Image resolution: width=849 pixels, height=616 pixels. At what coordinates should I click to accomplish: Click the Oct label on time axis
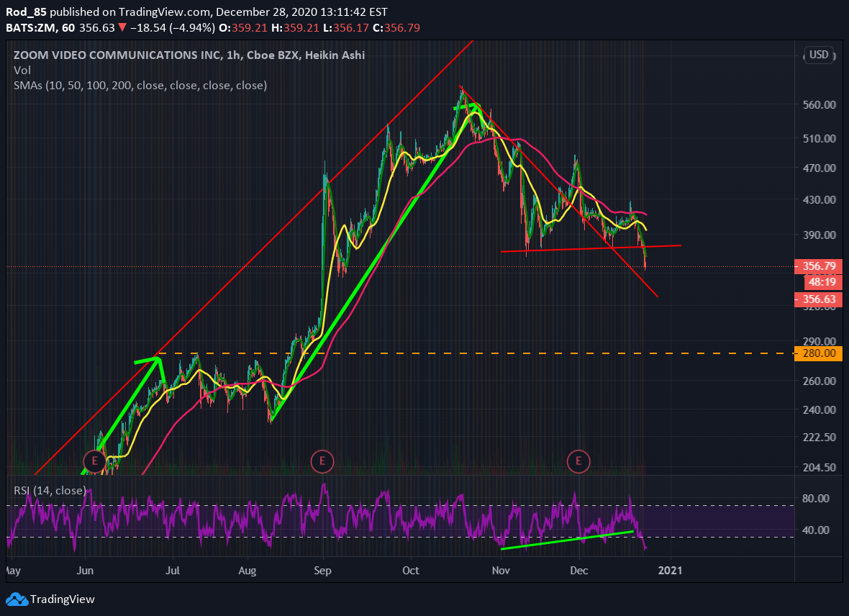pyautogui.click(x=411, y=571)
